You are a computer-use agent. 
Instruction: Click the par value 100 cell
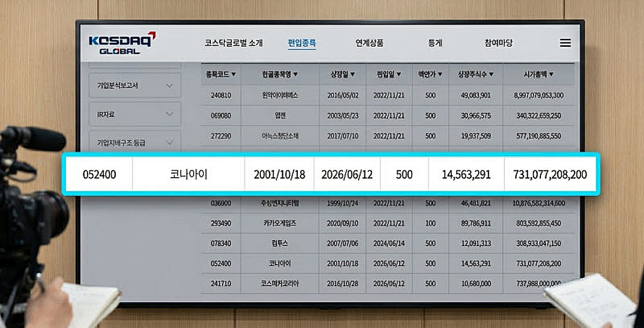pyautogui.click(x=430, y=223)
